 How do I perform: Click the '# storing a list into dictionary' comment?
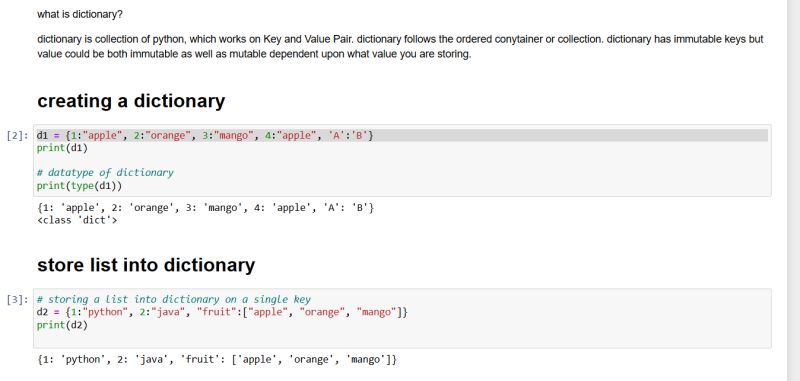pyautogui.click(x=173, y=299)
